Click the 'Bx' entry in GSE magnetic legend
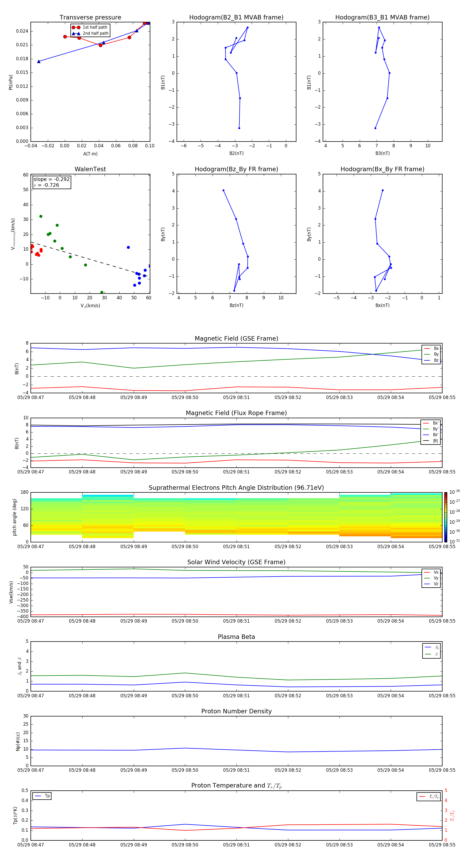Screen dimensions: 473x868 tap(431, 349)
